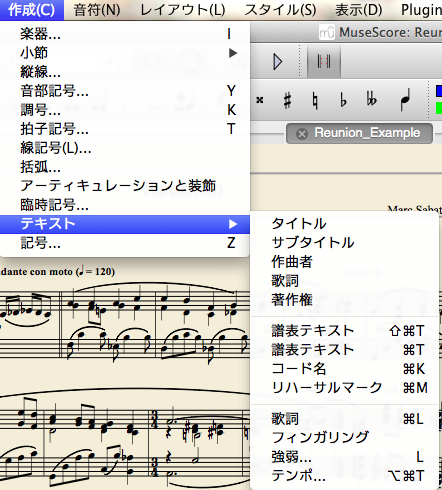
Task: Expand the テキスト submenu
Action: pyautogui.click(x=125, y=224)
